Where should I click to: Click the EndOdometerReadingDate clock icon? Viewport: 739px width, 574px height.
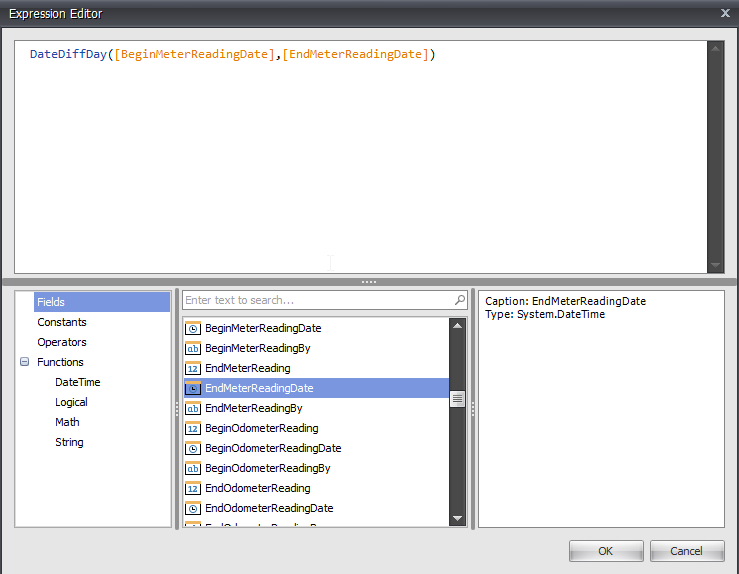tap(193, 508)
